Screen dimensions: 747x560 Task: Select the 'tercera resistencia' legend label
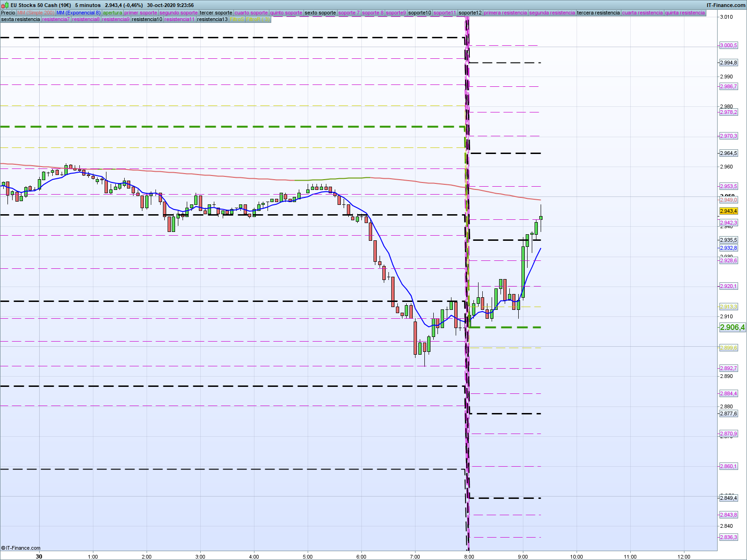599,13
